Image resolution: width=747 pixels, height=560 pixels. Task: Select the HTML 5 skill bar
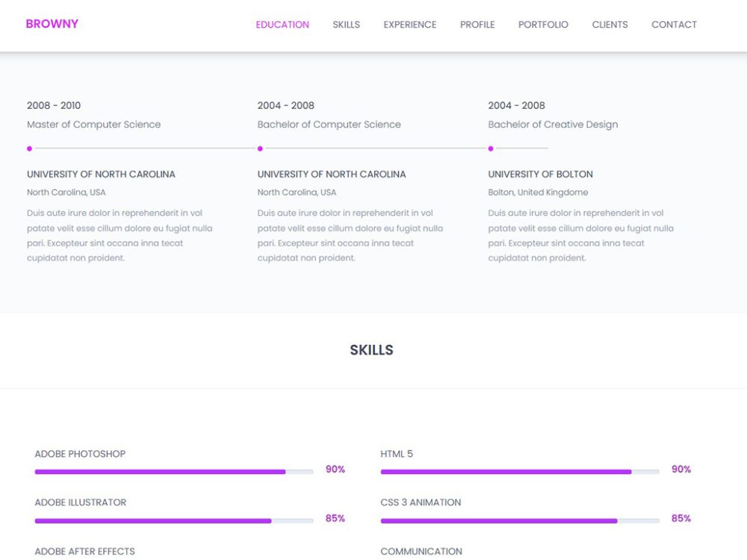[518, 471]
